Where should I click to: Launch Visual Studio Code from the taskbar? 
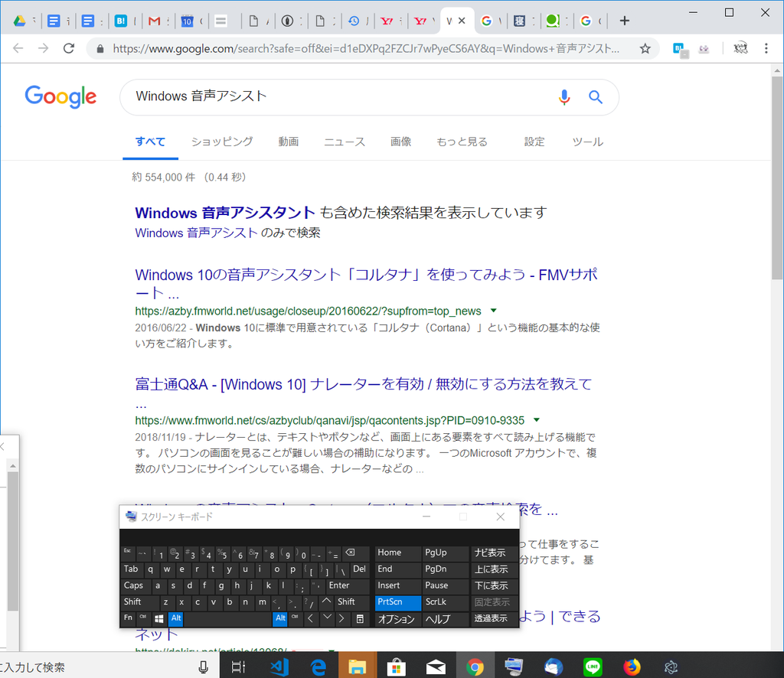(x=279, y=666)
